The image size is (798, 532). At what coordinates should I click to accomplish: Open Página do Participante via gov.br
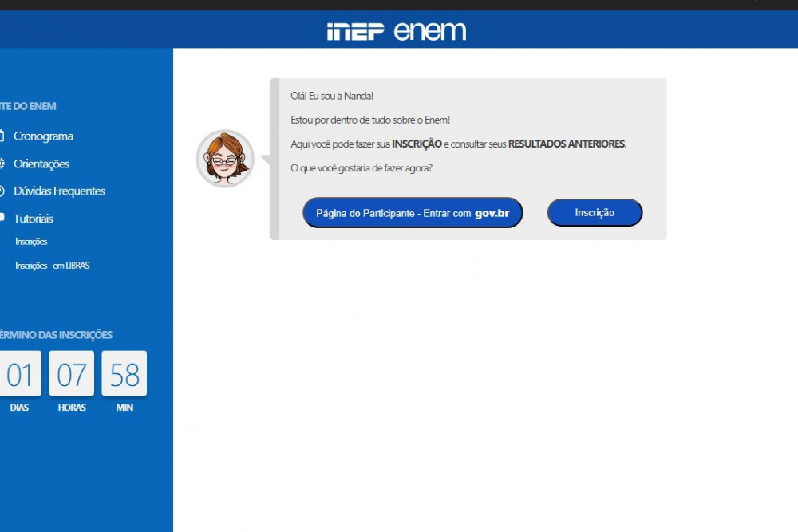coord(413,213)
